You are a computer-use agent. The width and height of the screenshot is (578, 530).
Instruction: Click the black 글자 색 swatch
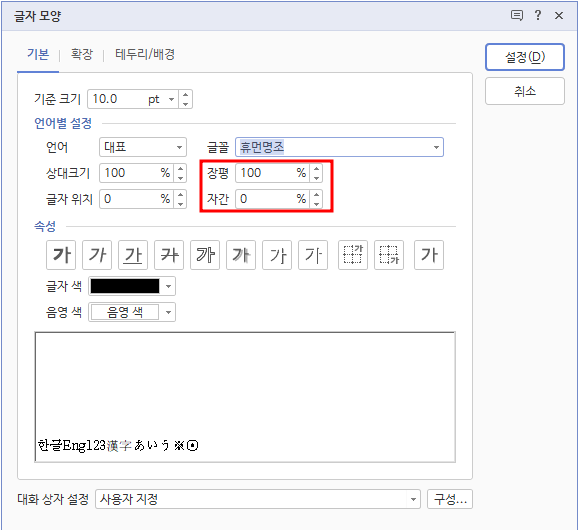tap(125, 286)
